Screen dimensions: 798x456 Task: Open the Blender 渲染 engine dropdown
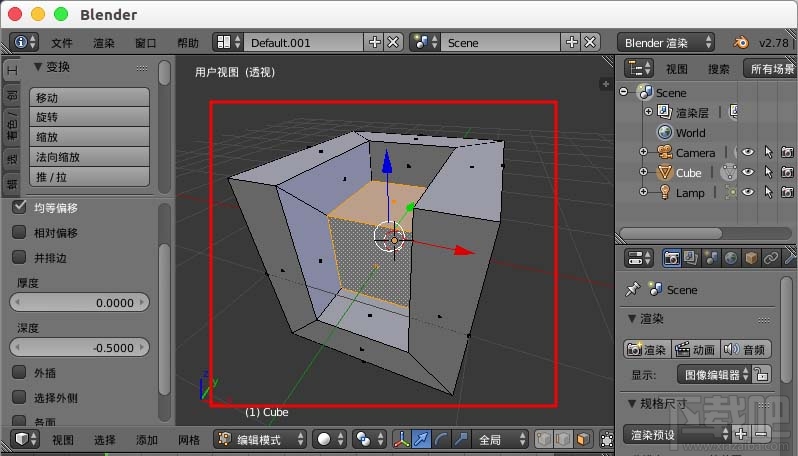coord(666,42)
